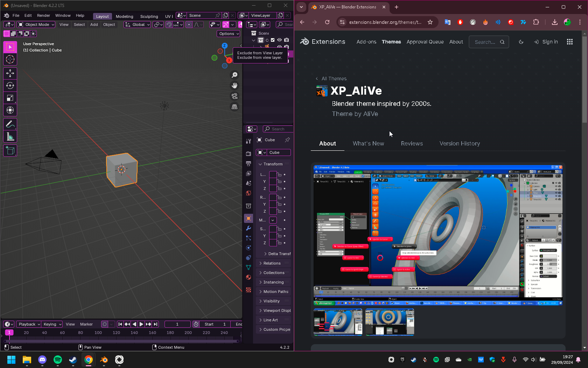Open Global transform orientation dropdown
This screenshot has width=588, height=368.
(137, 25)
